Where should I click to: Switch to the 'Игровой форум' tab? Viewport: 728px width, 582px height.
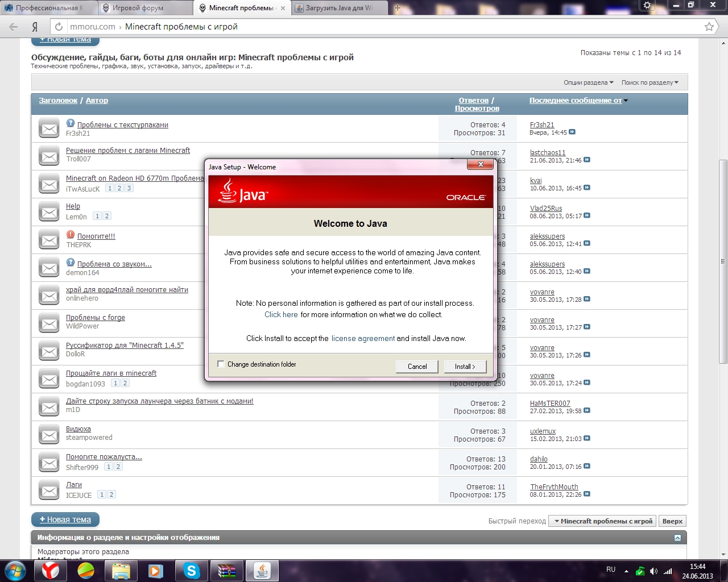pyautogui.click(x=145, y=8)
